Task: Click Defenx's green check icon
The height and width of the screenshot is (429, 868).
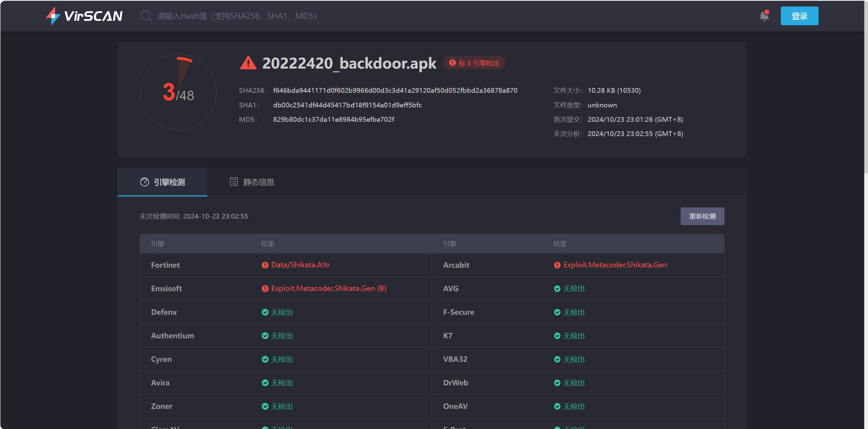Action: 265,312
